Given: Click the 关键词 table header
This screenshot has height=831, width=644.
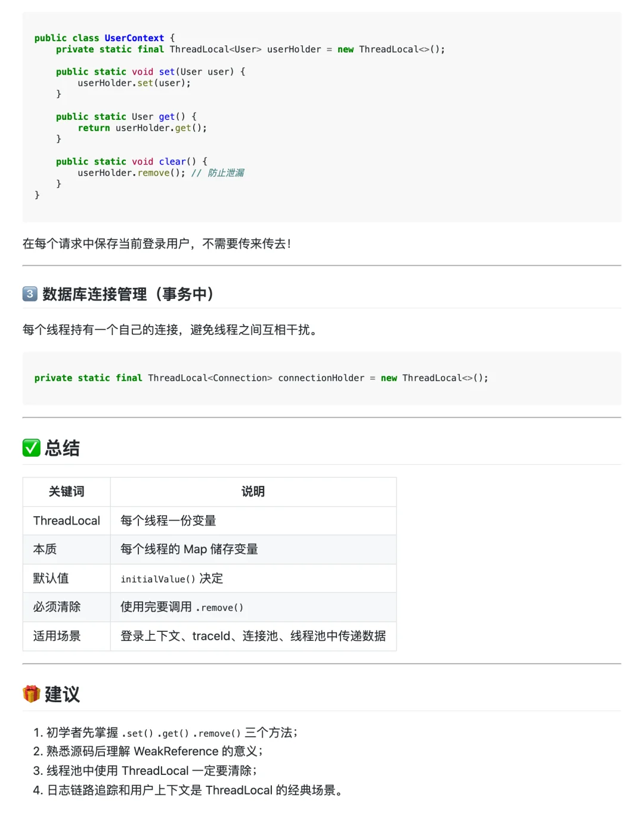Looking at the screenshot, I should tap(66, 491).
